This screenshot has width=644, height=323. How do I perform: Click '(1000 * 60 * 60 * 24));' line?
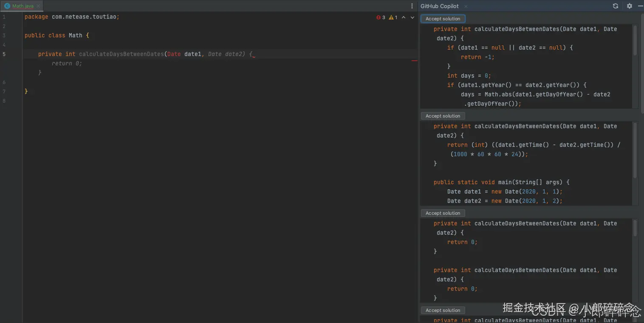[x=489, y=154]
